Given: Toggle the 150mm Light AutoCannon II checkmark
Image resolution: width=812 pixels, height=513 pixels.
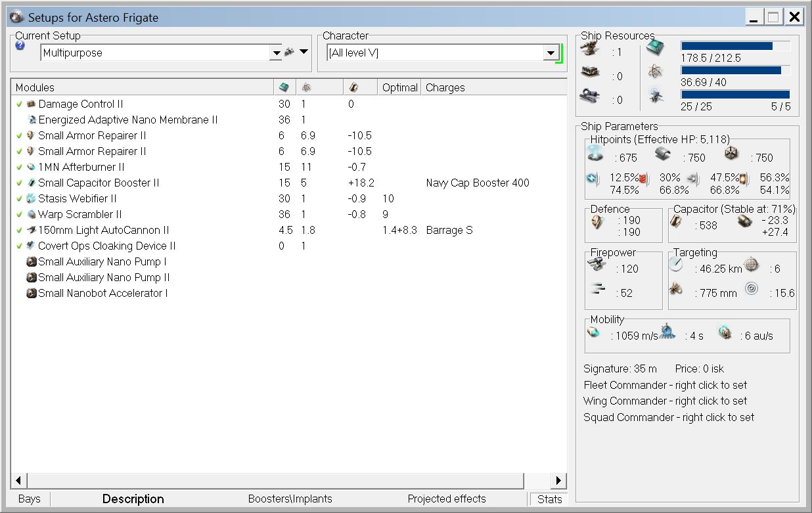Looking at the screenshot, I should (x=19, y=230).
